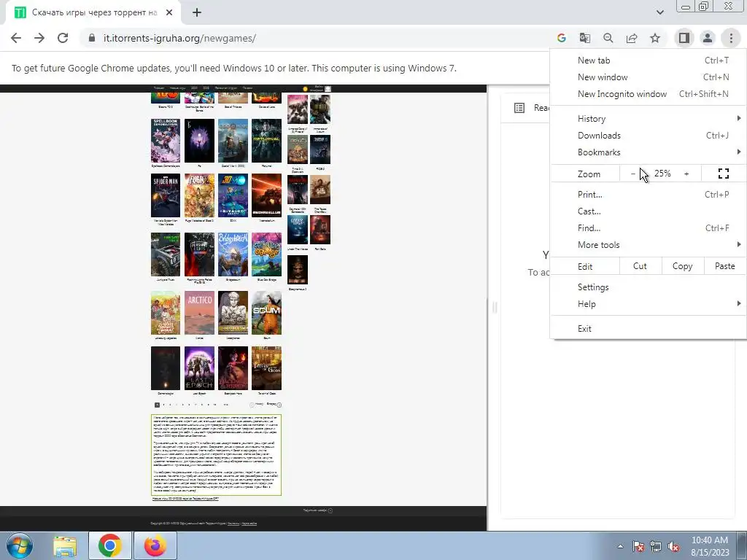The image size is (747, 560).
Task: Toggle the side panel icon
Action: 684,38
